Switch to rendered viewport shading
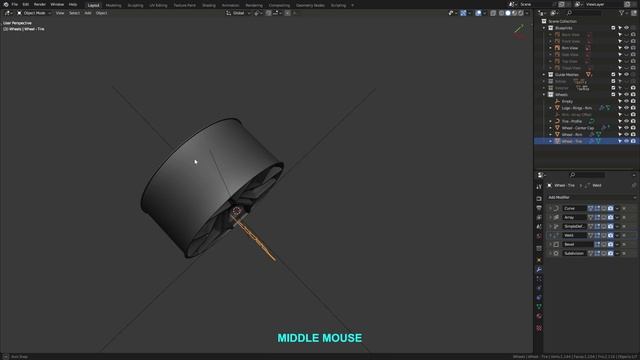 520,13
